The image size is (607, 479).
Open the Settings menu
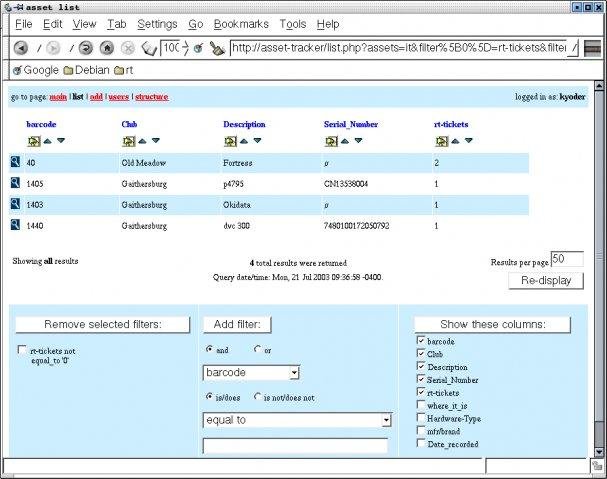(157, 24)
